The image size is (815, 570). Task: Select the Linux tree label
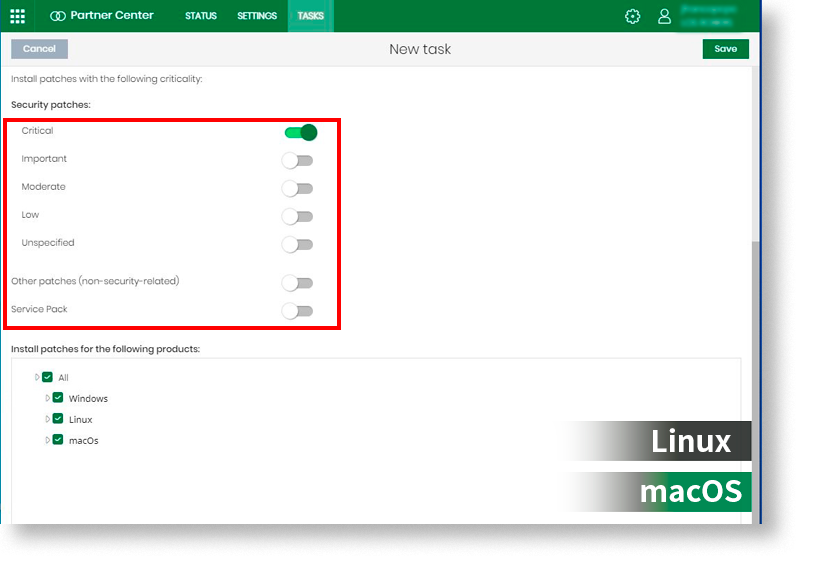81,420
